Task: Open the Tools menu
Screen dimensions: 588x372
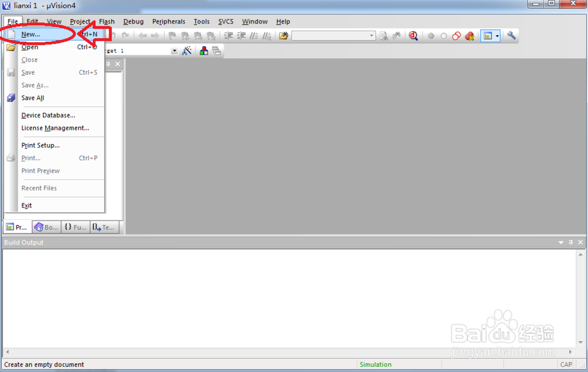Action: coord(201,21)
